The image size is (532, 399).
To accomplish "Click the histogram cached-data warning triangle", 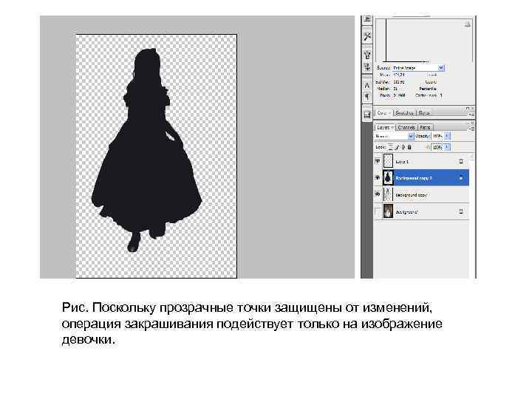I will coord(468,24).
